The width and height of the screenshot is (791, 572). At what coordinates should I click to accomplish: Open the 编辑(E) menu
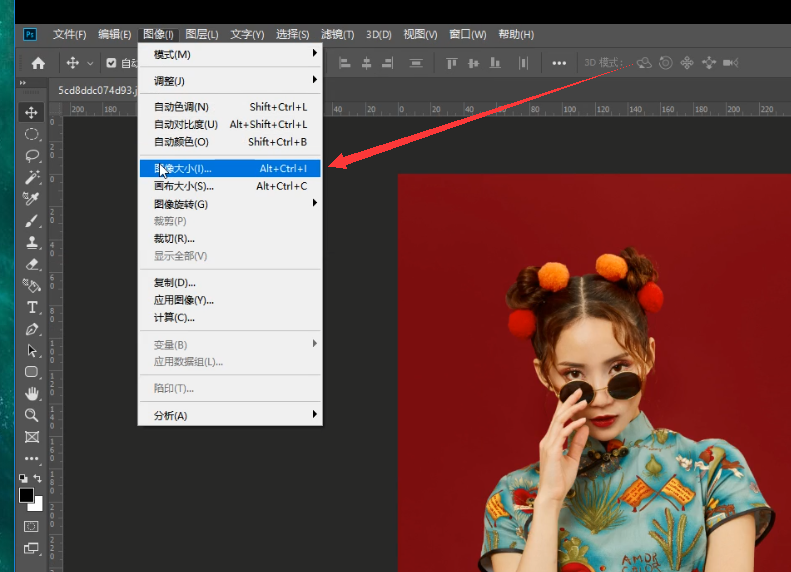115,34
